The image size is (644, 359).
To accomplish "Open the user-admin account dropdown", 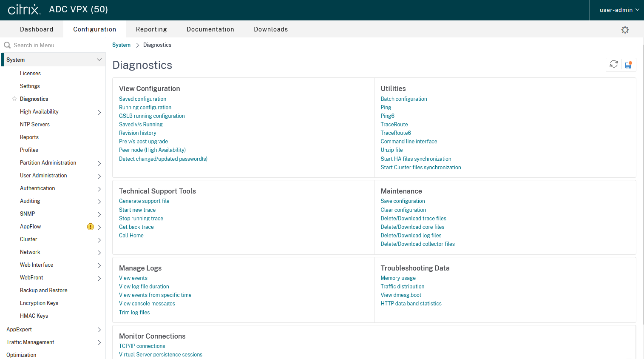I will click(x=619, y=10).
